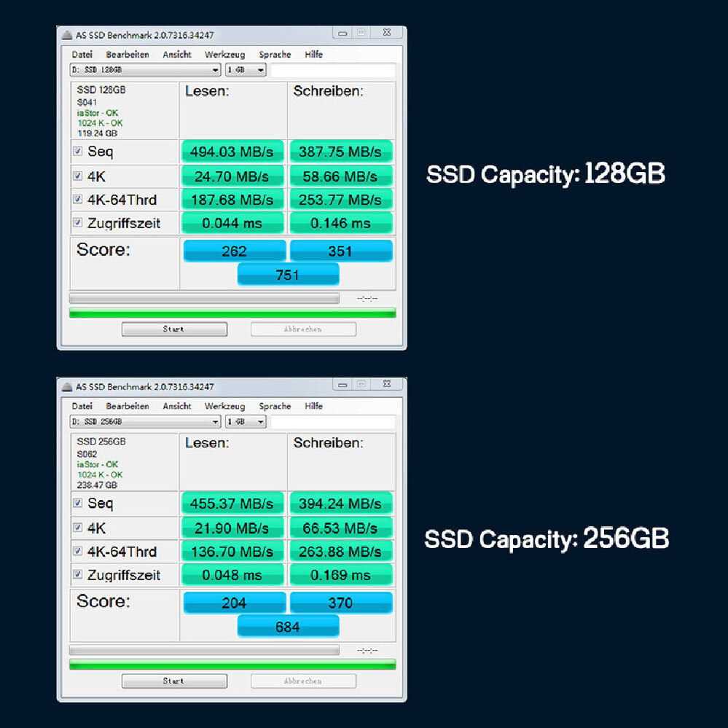Image resolution: width=728 pixels, height=728 pixels.
Task: Toggle 4K checkbox in 128GB window
Action: (x=77, y=176)
